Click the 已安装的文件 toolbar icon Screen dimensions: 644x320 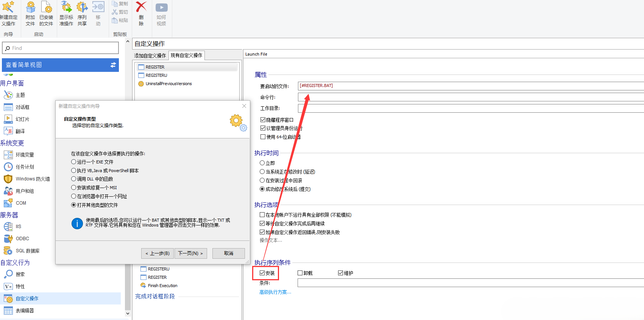point(46,14)
